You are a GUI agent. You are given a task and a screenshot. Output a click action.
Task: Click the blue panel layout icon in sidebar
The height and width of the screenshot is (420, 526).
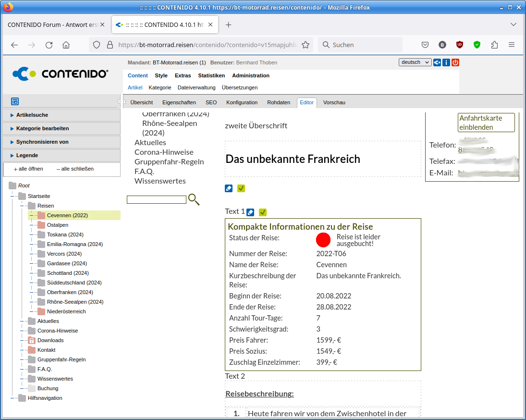point(15,101)
